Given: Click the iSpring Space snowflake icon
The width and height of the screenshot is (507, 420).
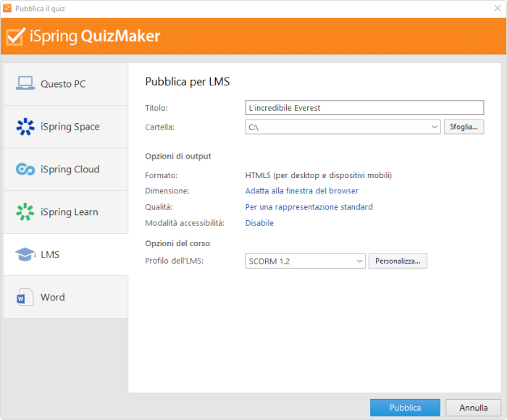Looking at the screenshot, I should [25, 127].
